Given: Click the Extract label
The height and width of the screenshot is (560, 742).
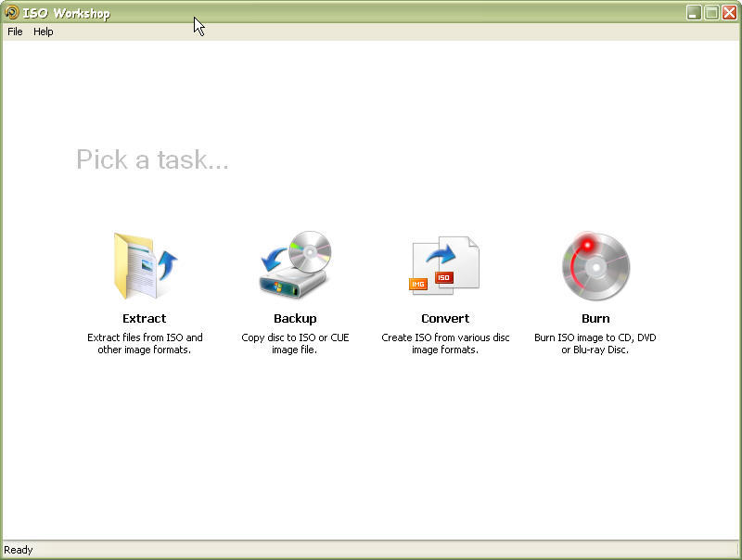Looking at the screenshot, I should pyautogui.click(x=144, y=317).
